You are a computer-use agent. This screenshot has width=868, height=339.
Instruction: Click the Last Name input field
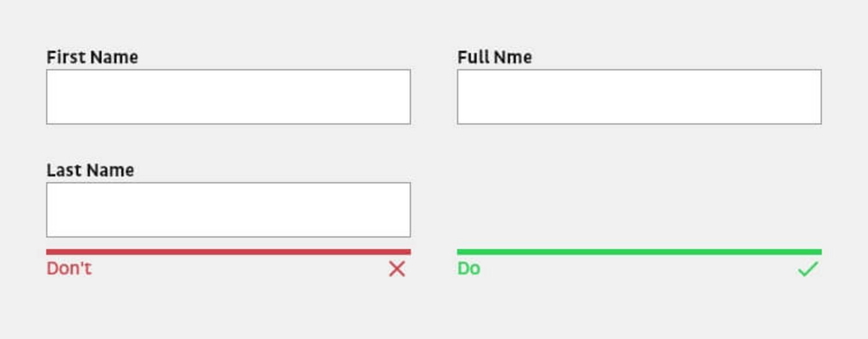(228, 209)
